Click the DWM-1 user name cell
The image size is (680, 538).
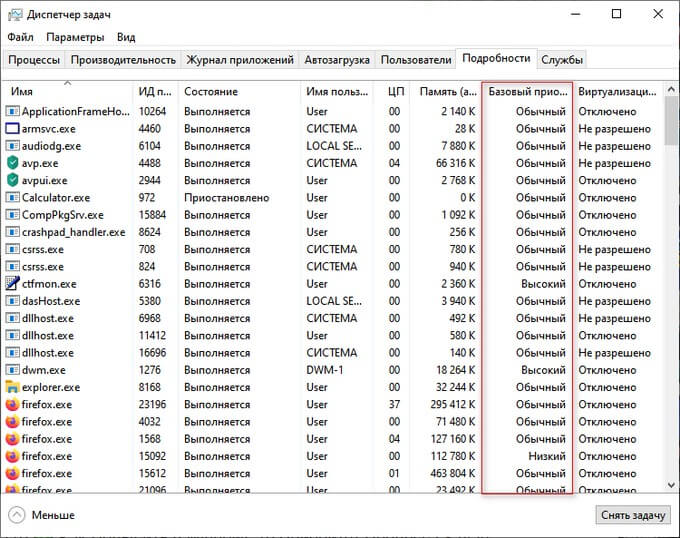coord(325,370)
